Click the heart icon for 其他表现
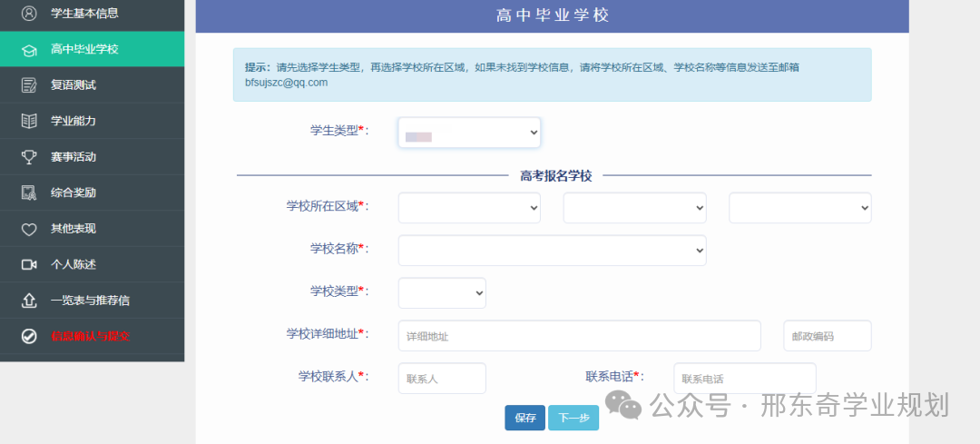Image resolution: width=980 pixels, height=444 pixels. (29, 229)
